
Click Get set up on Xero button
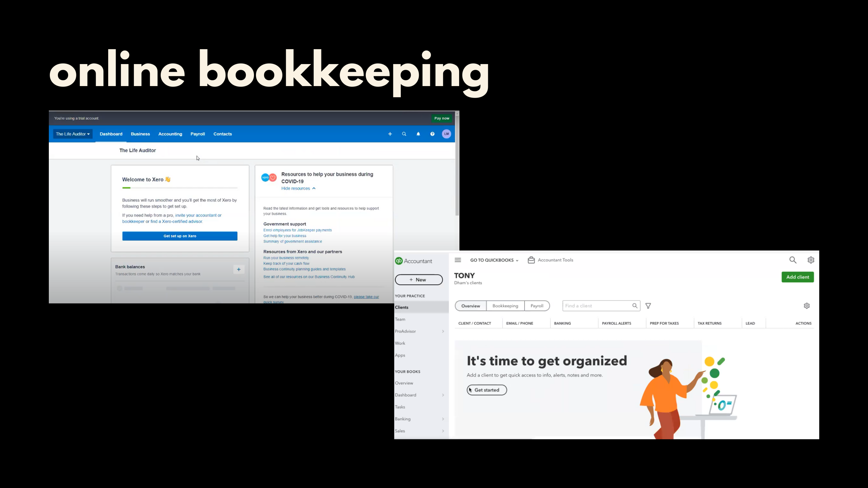[x=180, y=236]
